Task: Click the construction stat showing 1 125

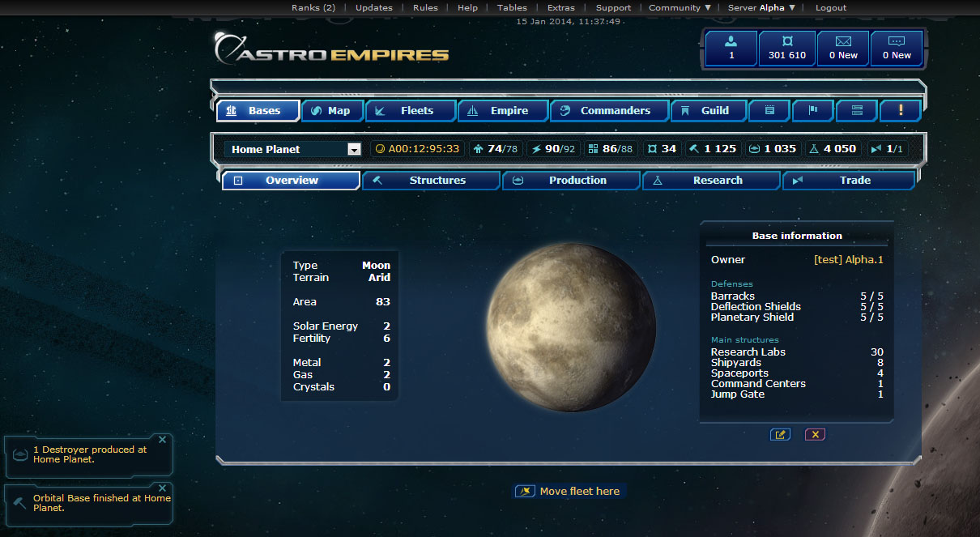Action: click(713, 149)
